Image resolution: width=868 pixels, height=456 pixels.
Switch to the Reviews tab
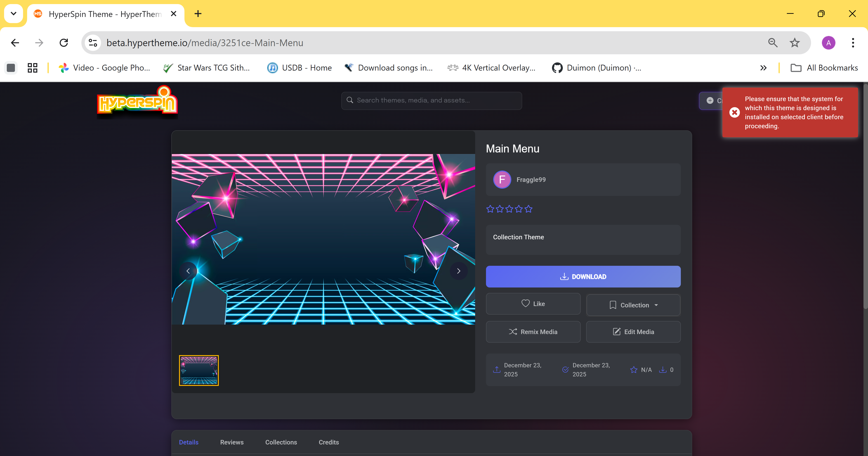[232, 442]
